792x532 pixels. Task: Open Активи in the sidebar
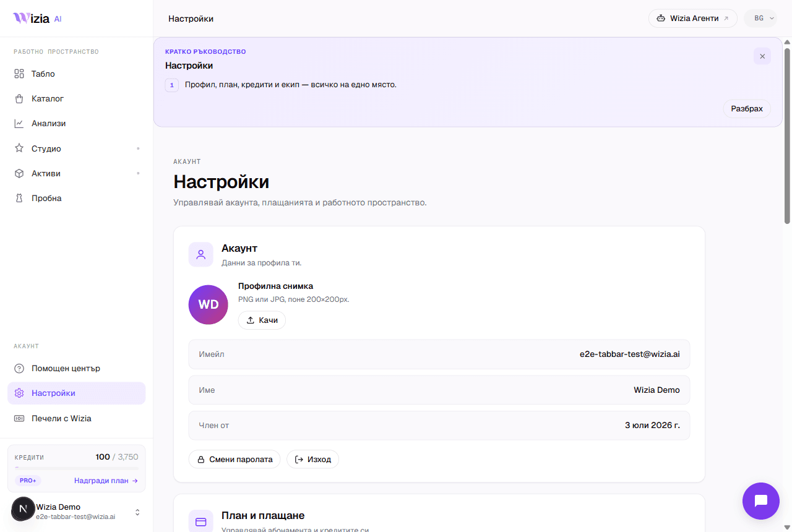[x=77, y=174]
